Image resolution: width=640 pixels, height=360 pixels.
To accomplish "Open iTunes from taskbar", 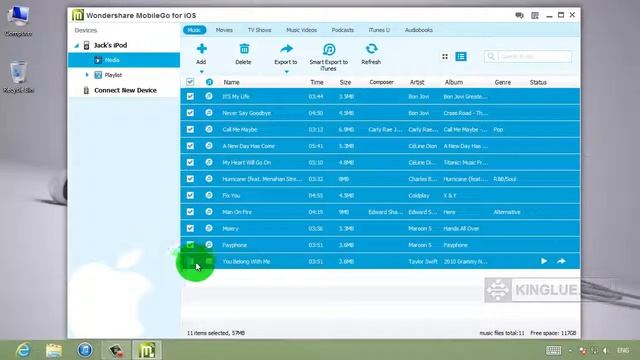I will coord(85,350).
